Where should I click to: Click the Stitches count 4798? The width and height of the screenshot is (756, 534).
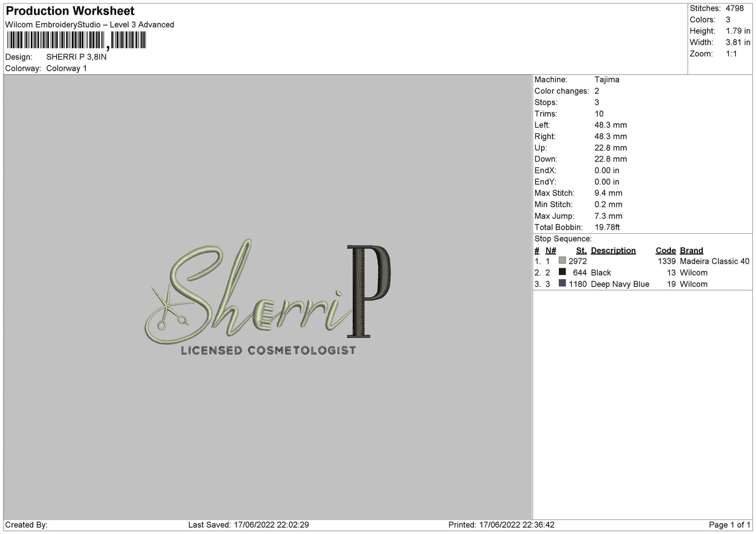point(735,8)
